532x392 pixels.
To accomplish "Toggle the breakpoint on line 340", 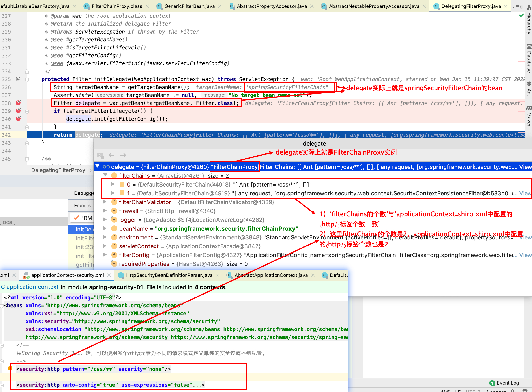I will [x=18, y=119].
